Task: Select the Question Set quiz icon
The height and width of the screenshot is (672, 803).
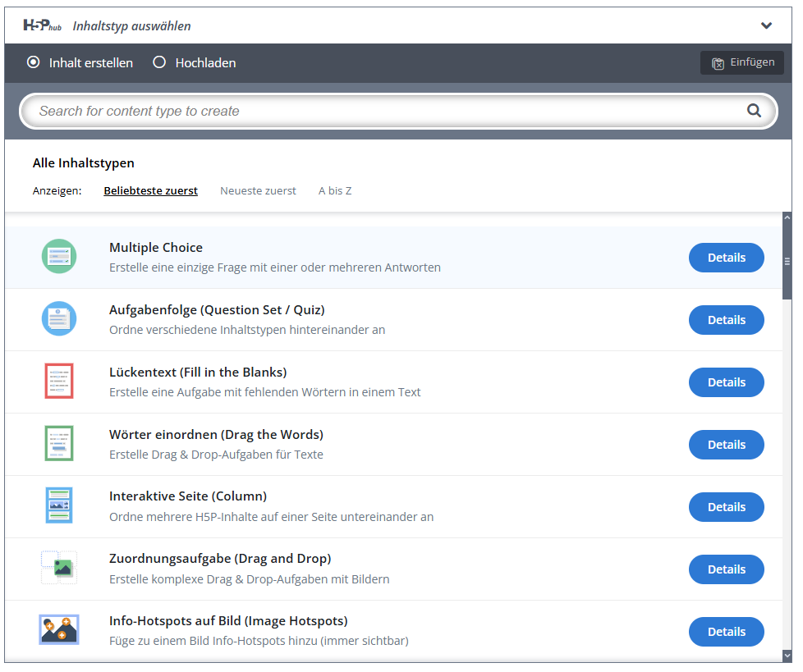Action: tap(59, 319)
